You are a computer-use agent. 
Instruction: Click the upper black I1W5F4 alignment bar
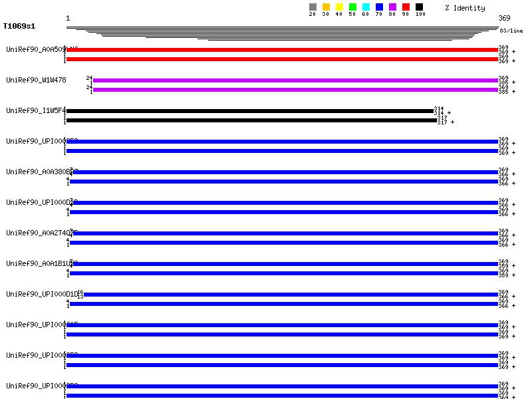point(249,111)
